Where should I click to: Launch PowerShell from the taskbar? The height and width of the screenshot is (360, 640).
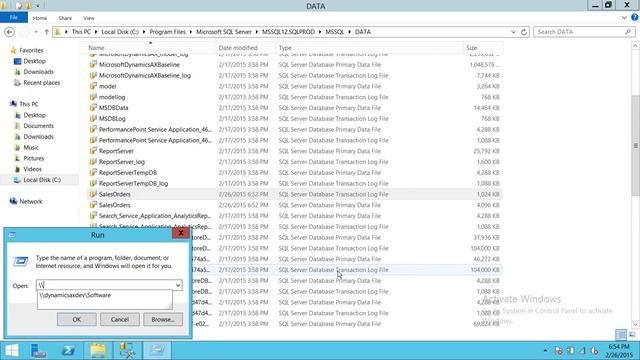point(68,351)
